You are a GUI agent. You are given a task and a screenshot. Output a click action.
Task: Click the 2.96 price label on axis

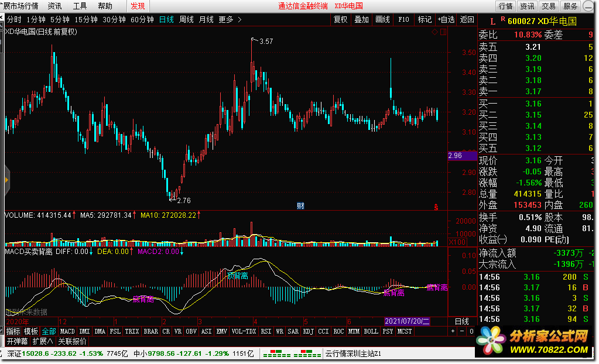tap(462, 156)
